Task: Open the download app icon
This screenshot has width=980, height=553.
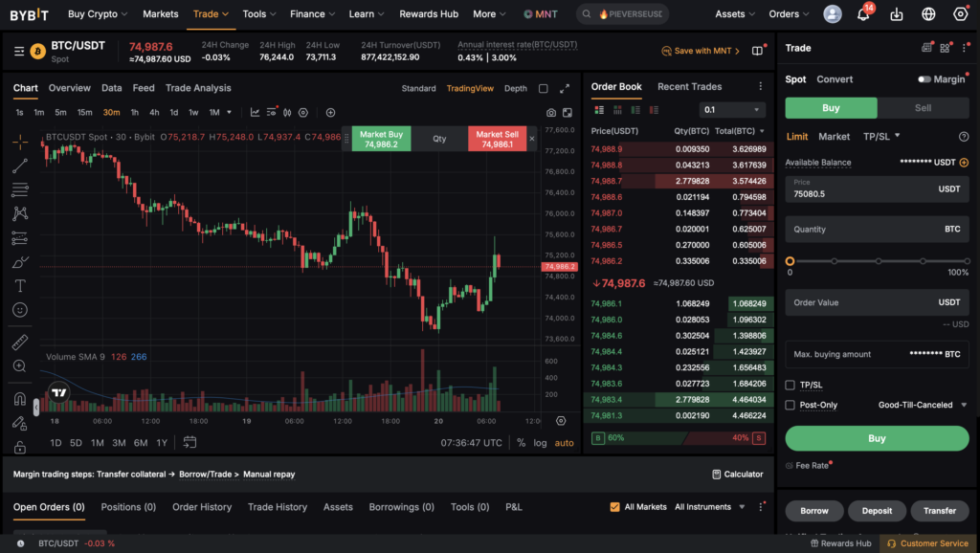Action: pos(897,14)
